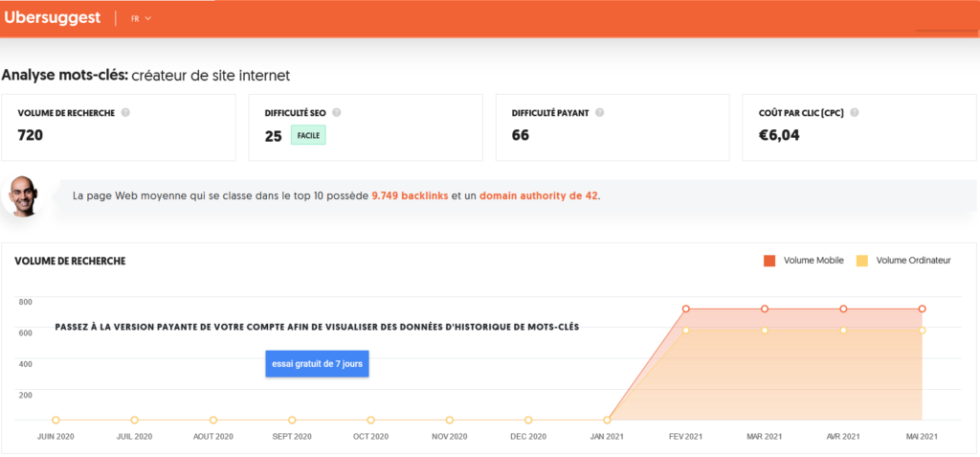Click the FEV 2021 x-axis label
980x457 pixels.
(x=685, y=436)
